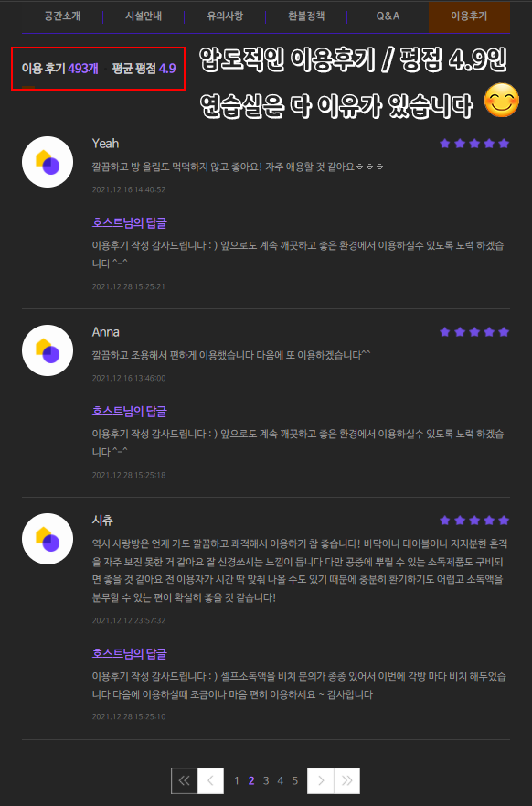The width and height of the screenshot is (532, 806).
Task: Select the 유의사항 menu item
Action: pos(226,16)
